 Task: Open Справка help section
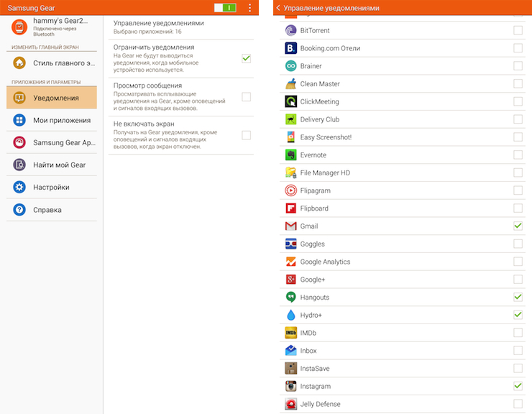pyautogui.click(x=52, y=210)
